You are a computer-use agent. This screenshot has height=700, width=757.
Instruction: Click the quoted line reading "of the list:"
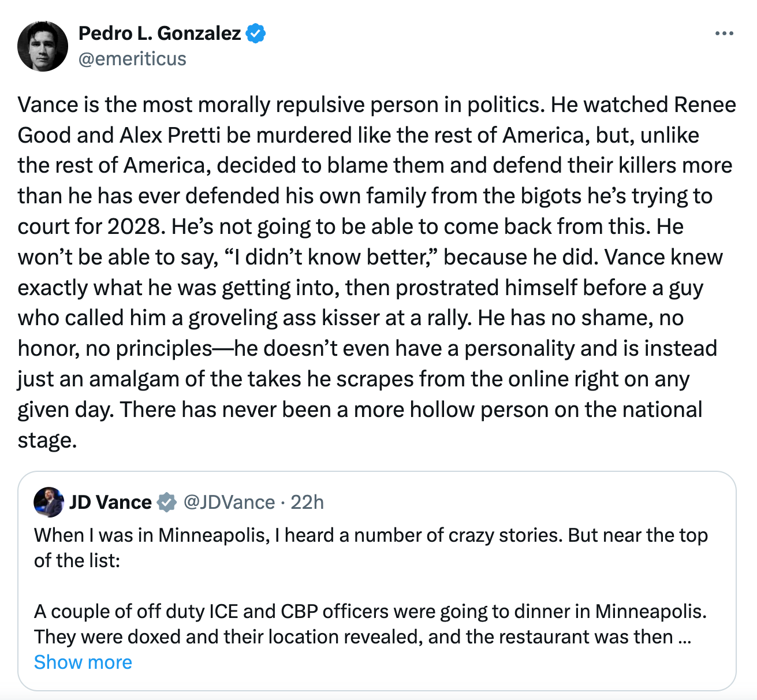click(x=77, y=561)
